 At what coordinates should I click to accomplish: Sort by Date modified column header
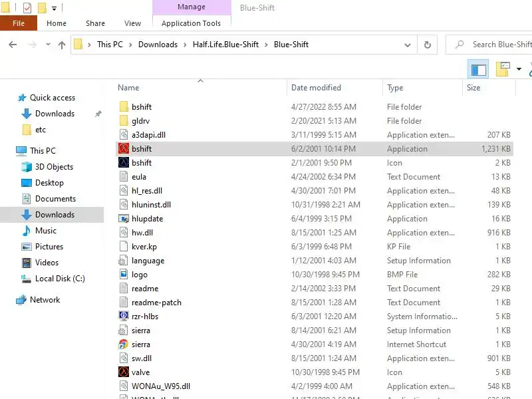click(x=334, y=88)
